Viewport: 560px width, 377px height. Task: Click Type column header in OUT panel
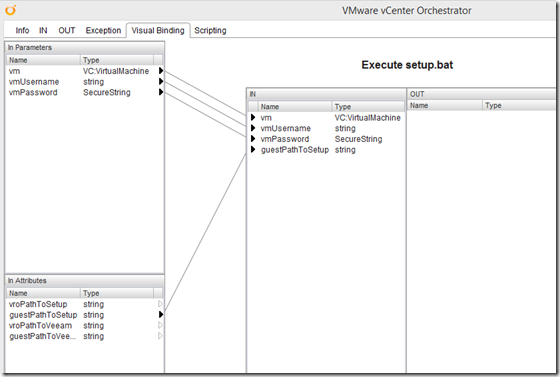(520, 105)
